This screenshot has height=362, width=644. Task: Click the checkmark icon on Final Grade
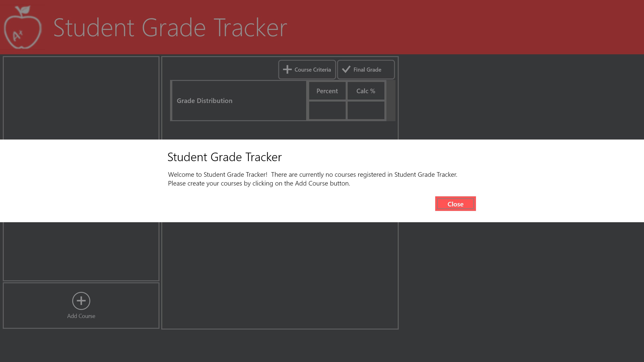(346, 69)
